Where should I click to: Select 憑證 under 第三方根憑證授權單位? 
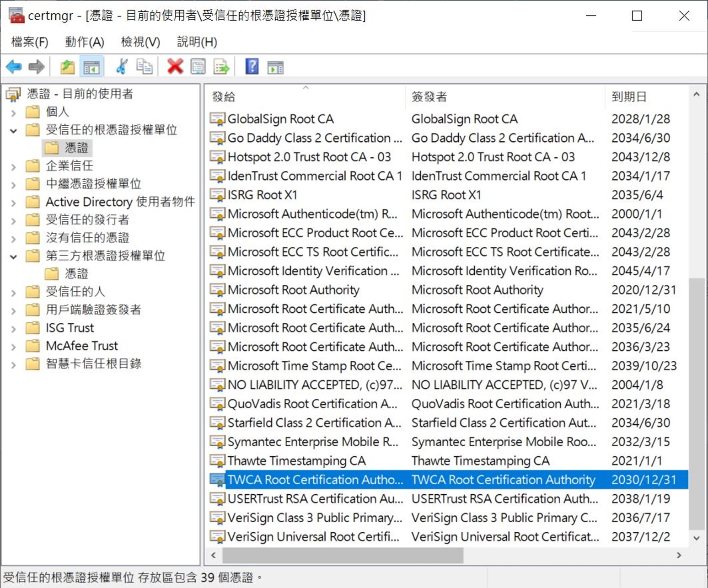67,273
